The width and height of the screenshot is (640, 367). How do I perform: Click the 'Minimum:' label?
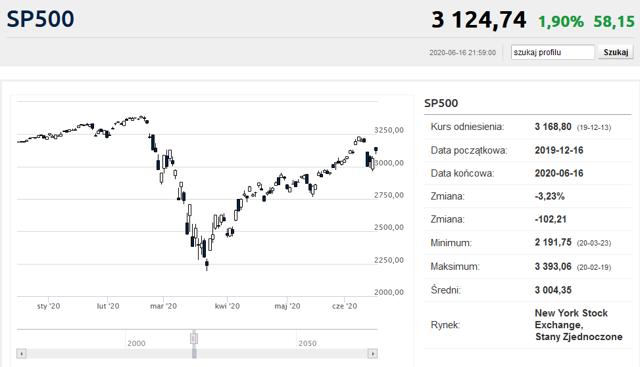(451, 243)
